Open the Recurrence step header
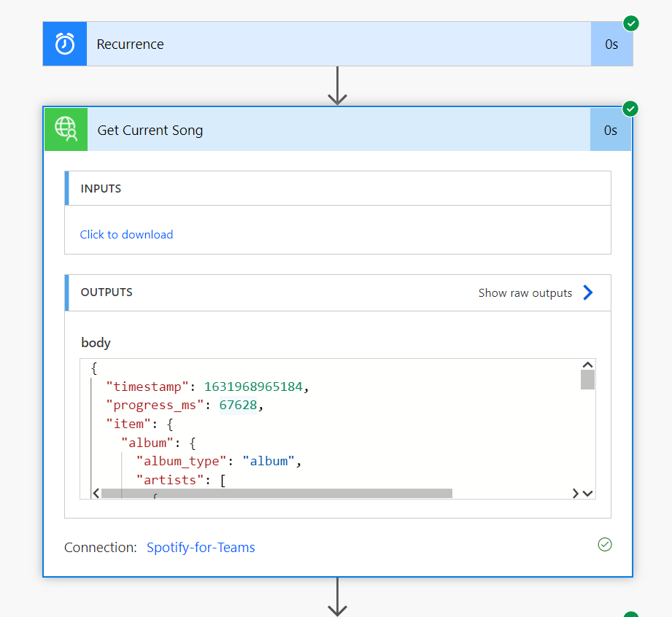The image size is (672, 617). point(338,44)
